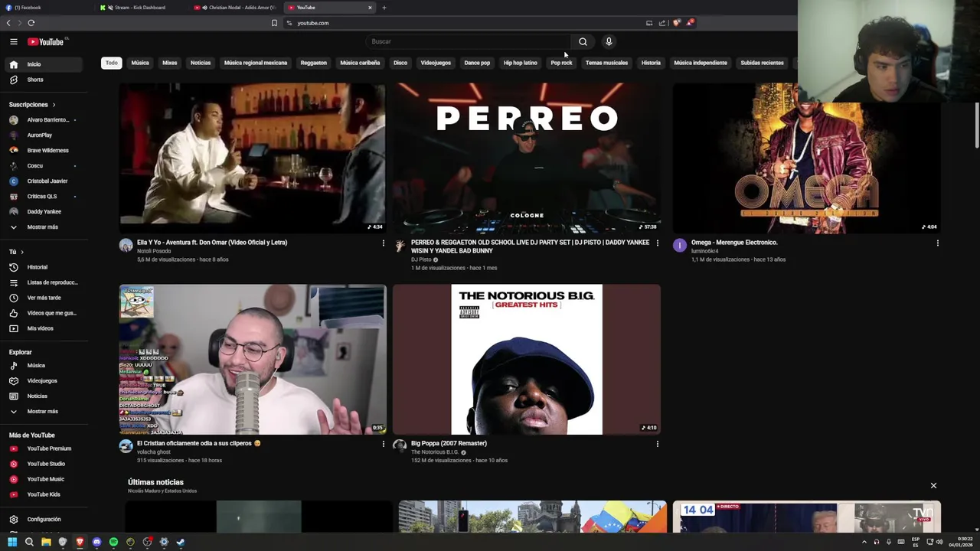Open more options for PERREO DJ set video
The image size is (980, 551).
tap(657, 243)
